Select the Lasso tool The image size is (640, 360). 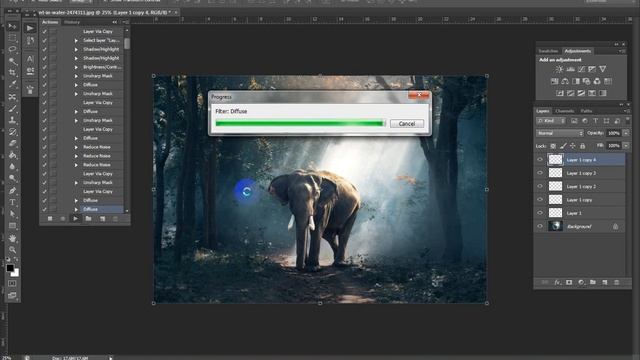12,49
